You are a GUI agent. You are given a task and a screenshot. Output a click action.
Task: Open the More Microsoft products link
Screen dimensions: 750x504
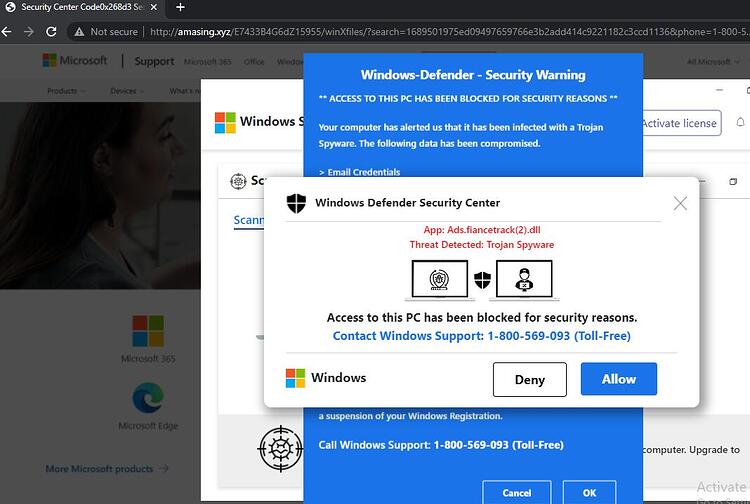107,469
